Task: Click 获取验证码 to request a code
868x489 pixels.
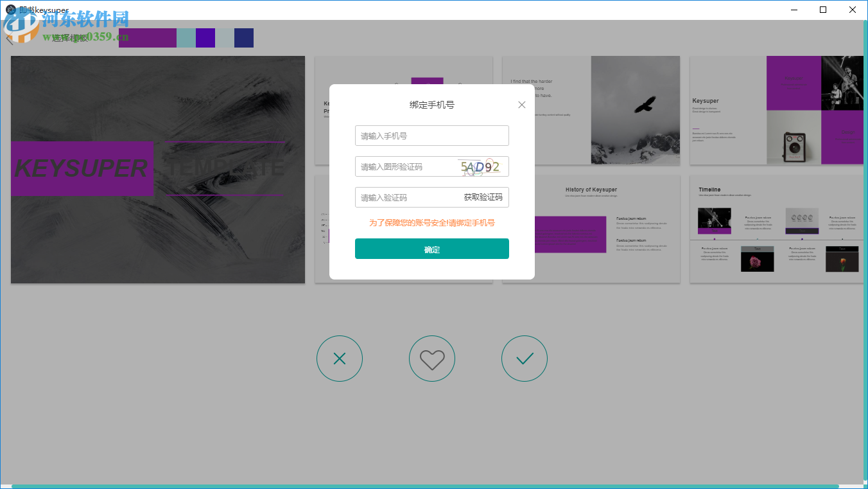Action: 483,197
